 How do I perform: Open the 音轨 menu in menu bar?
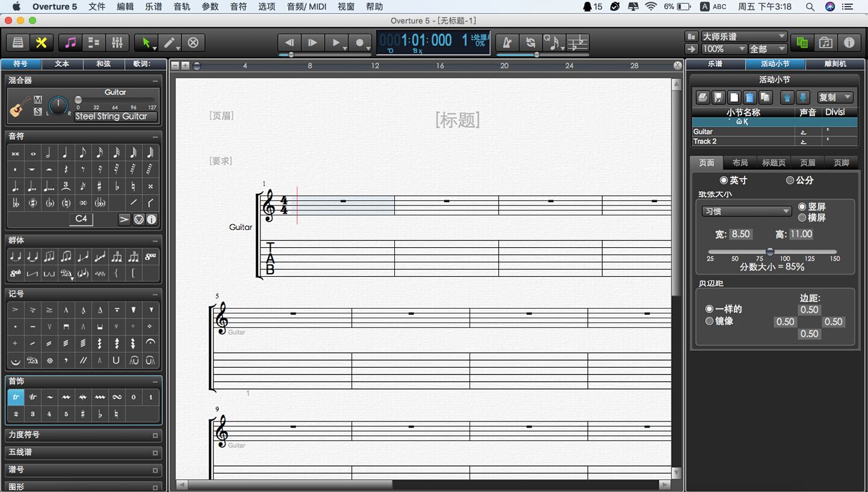pyautogui.click(x=181, y=7)
